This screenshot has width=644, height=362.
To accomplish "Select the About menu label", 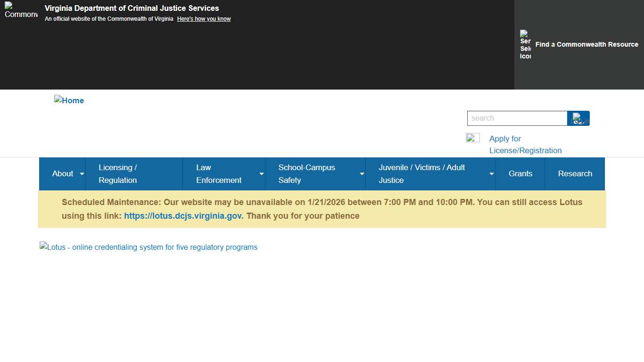I will coord(62,174).
